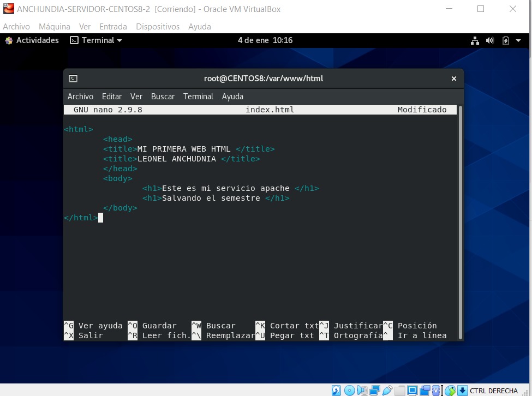Open terminal Ayuda menu

pyautogui.click(x=232, y=97)
